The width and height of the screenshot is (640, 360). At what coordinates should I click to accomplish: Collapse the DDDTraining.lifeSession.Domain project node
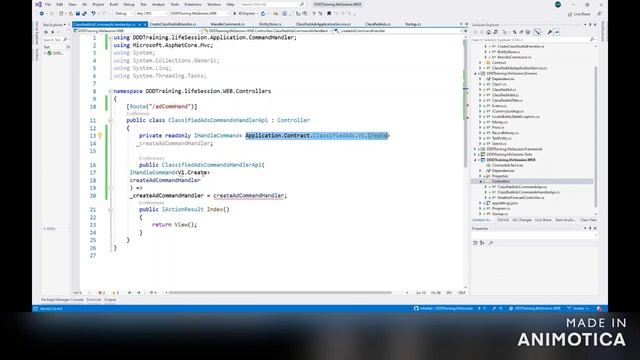click(476, 73)
